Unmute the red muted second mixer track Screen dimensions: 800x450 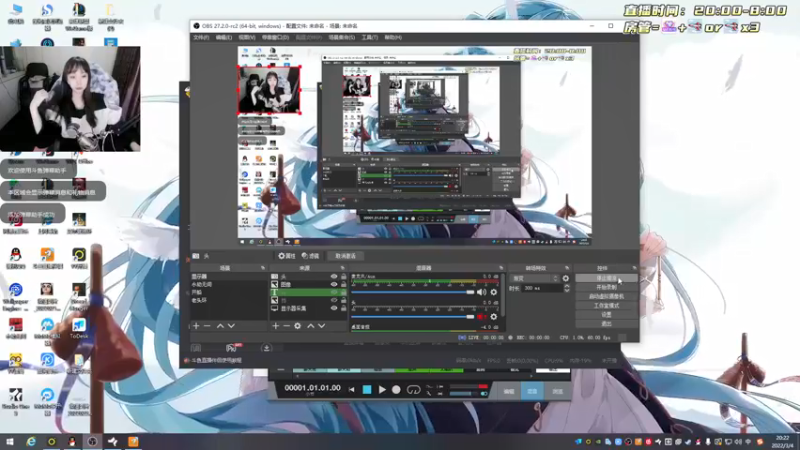[481, 317]
